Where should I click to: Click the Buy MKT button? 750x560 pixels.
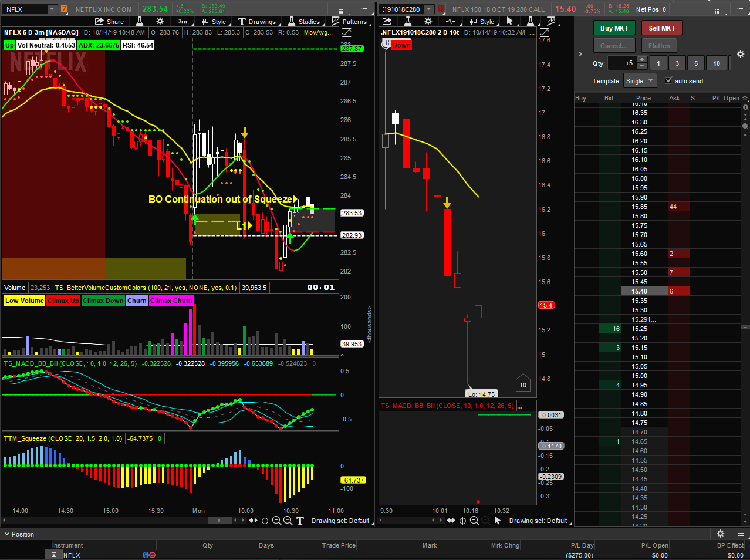(x=614, y=28)
